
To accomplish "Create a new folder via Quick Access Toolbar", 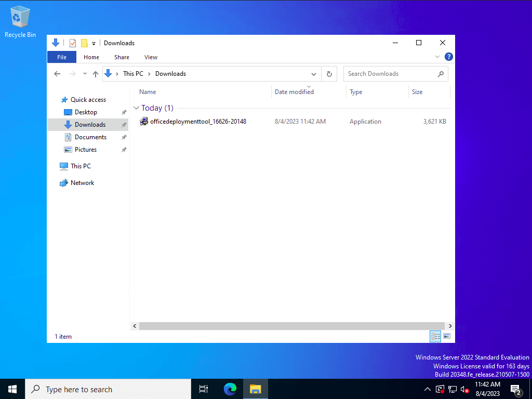I will [83, 43].
